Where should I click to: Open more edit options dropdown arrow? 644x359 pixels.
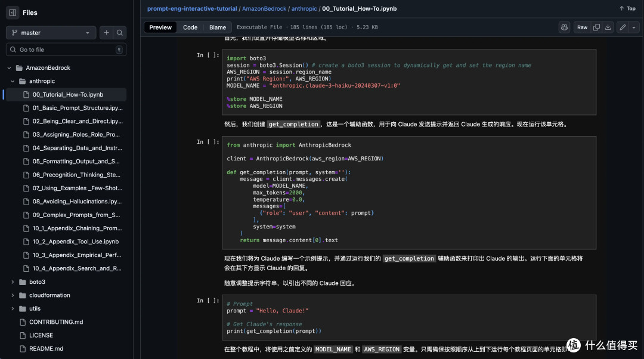tap(634, 27)
